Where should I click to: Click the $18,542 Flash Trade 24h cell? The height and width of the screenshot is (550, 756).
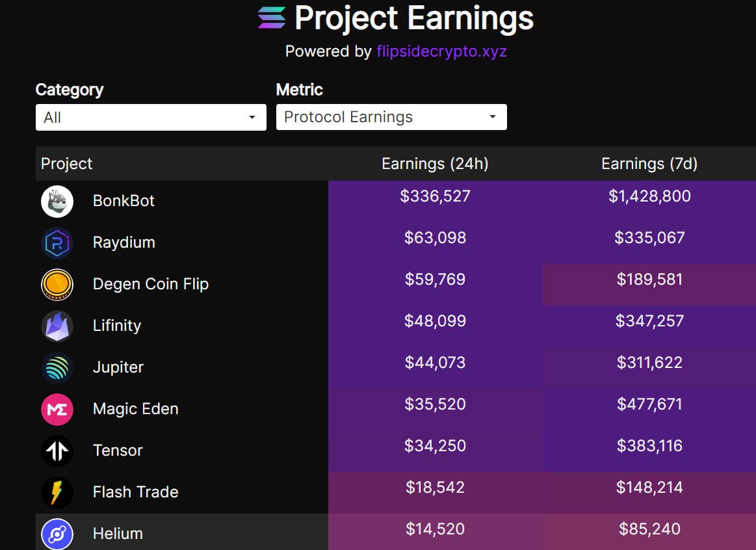[x=436, y=493]
